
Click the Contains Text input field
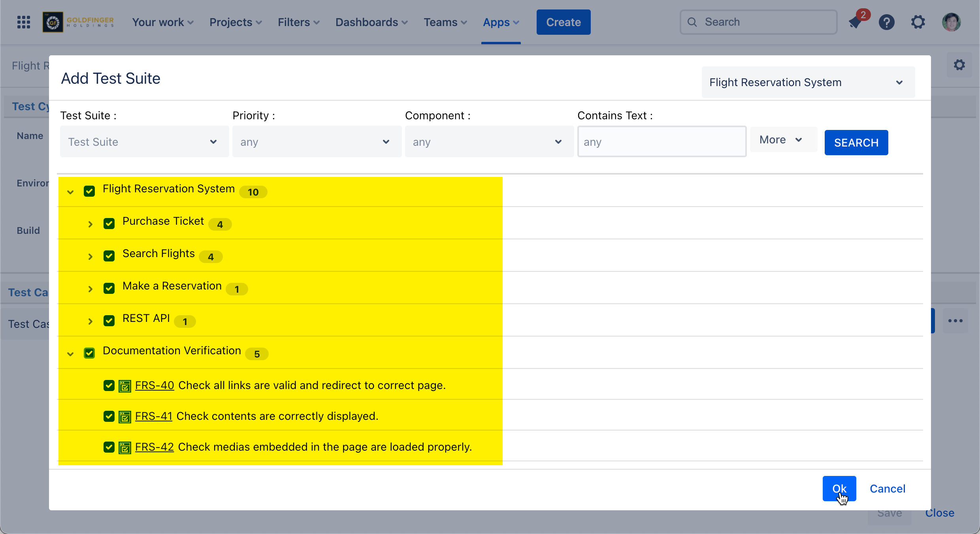click(661, 142)
